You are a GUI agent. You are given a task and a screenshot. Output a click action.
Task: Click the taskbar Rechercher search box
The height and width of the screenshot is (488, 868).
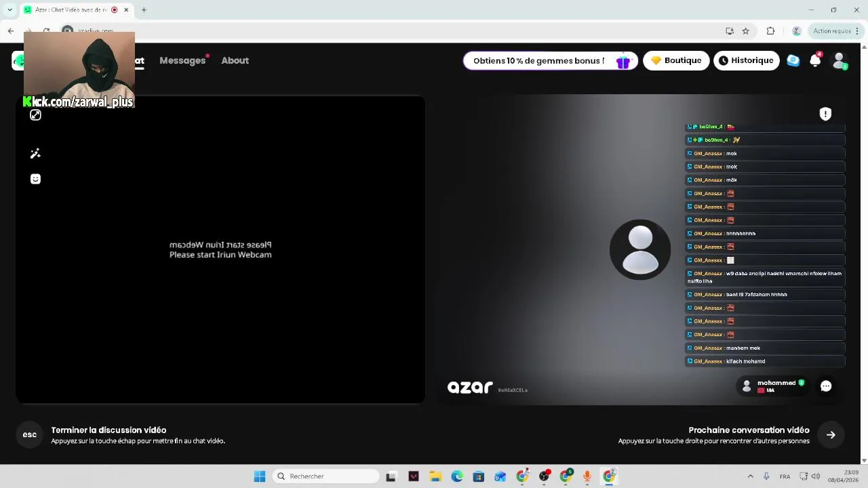(x=325, y=476)
